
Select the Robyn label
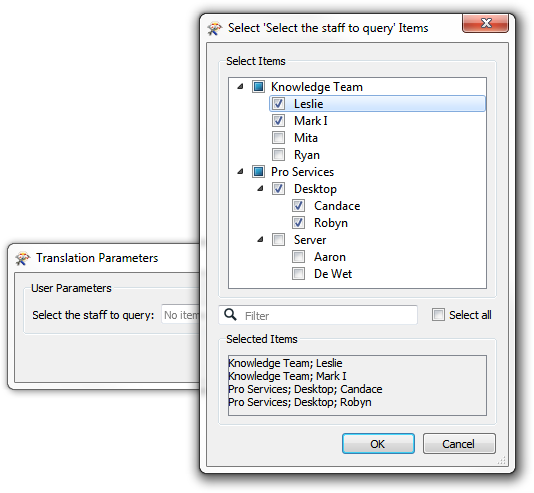(331, 223)
